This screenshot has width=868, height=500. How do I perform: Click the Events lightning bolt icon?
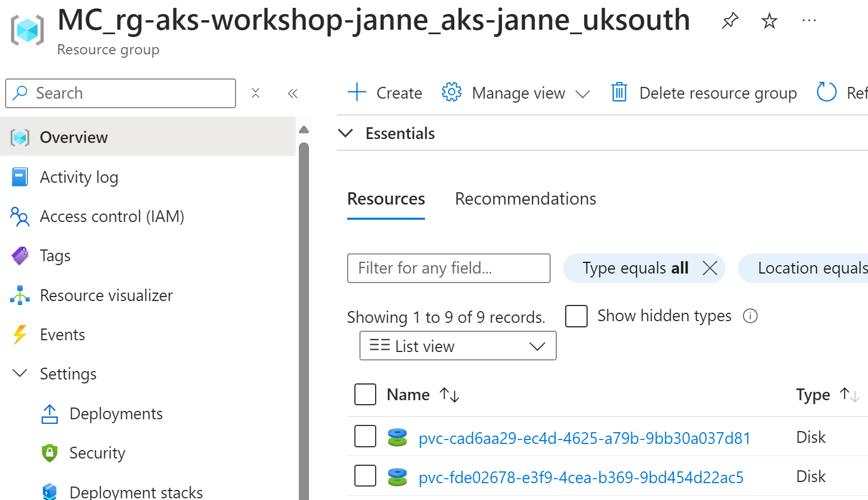click(20, 335)
